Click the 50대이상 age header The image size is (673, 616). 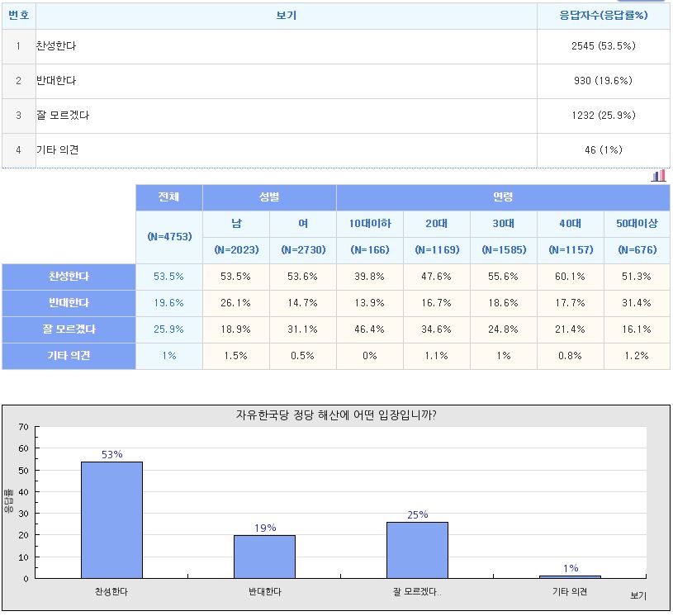(637, 224)
